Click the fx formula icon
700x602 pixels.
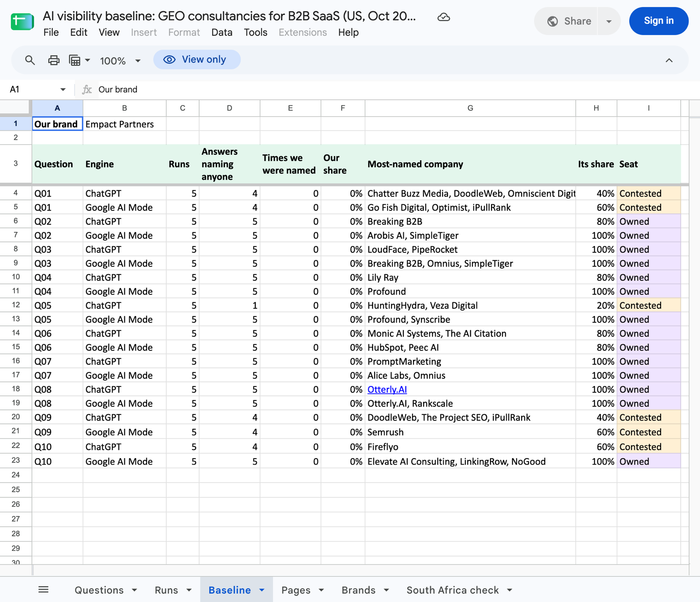point(87,89)
